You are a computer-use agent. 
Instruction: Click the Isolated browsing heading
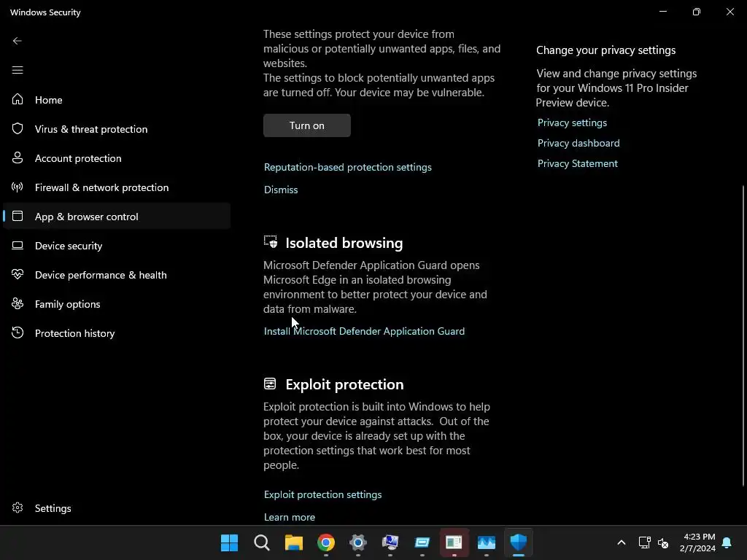(344, 243)
